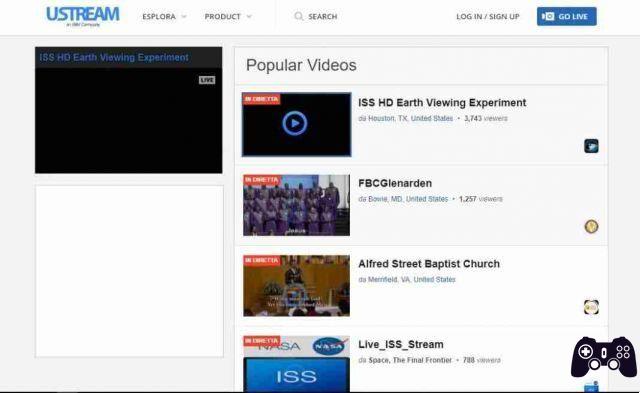Click In Diretta badge on FBCGlenarden thumbnail
Screen dimensions: 640x393
coord(262,180)
